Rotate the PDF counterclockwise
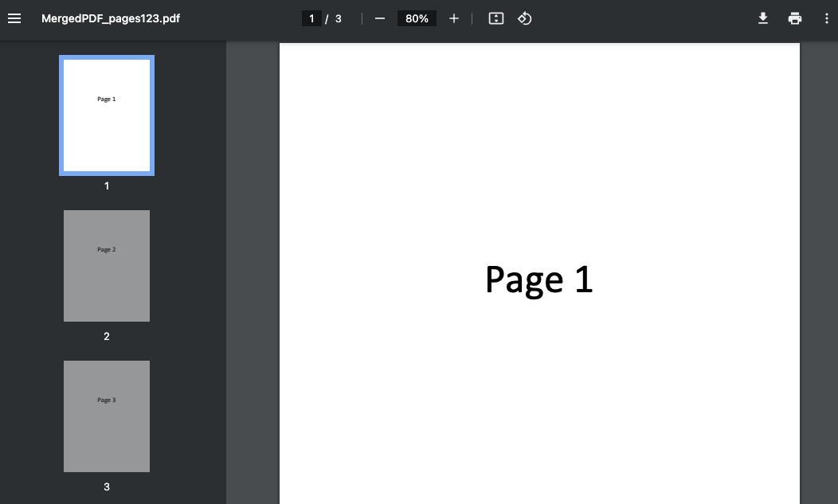The image size is (838, 504). [524, 18]
